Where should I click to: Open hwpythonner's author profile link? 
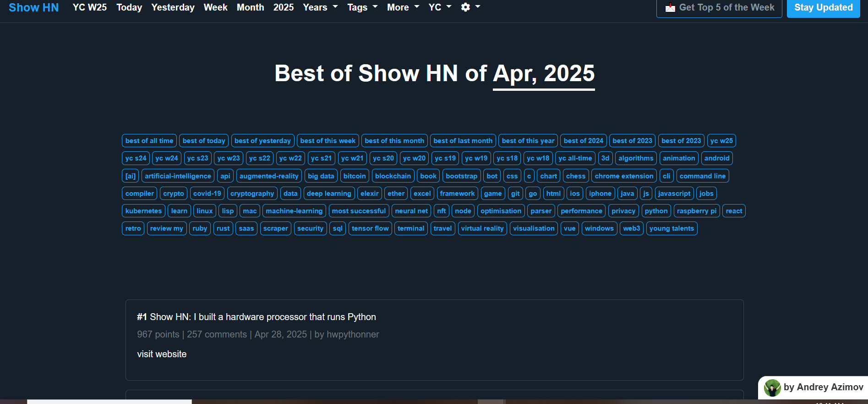click(353, 334)
